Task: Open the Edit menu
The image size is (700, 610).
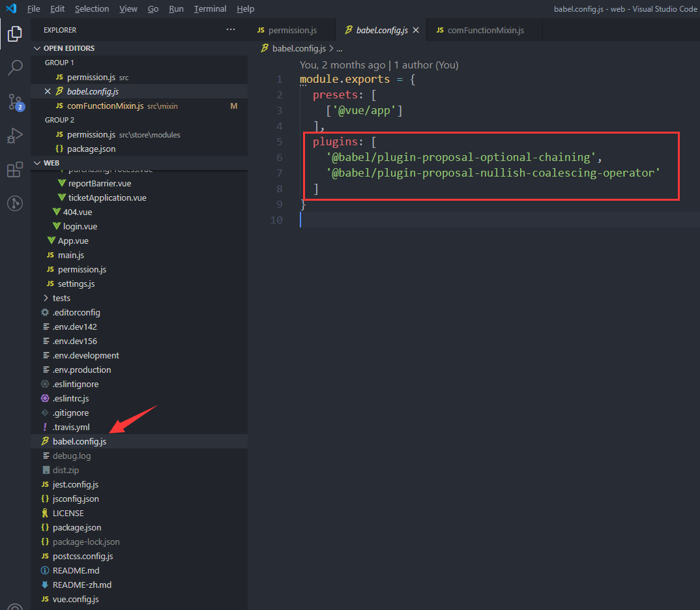Action: [x=57, y=8]
